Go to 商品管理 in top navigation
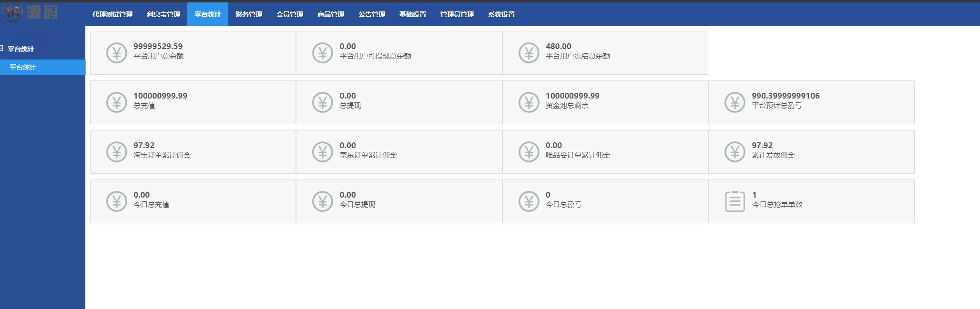This screenshot has width=980, height=309. point(331,14)
